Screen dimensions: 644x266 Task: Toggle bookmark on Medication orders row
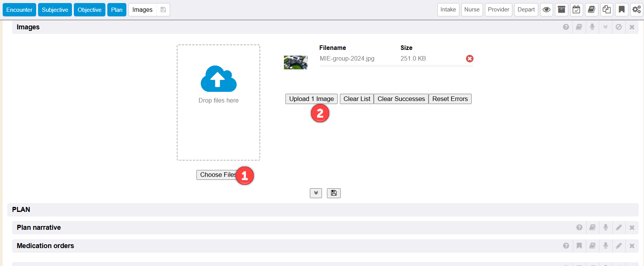pyautogui.click(x=579, y=246)
